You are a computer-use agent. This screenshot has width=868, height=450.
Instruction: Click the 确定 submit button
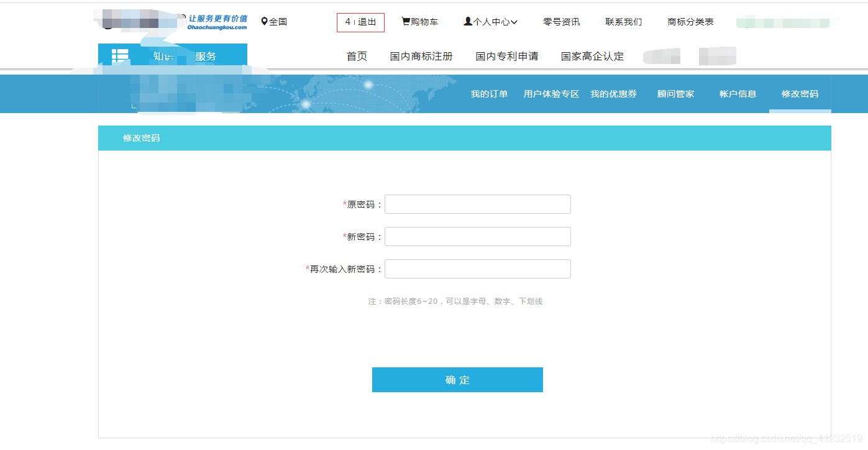coord(457,380)
